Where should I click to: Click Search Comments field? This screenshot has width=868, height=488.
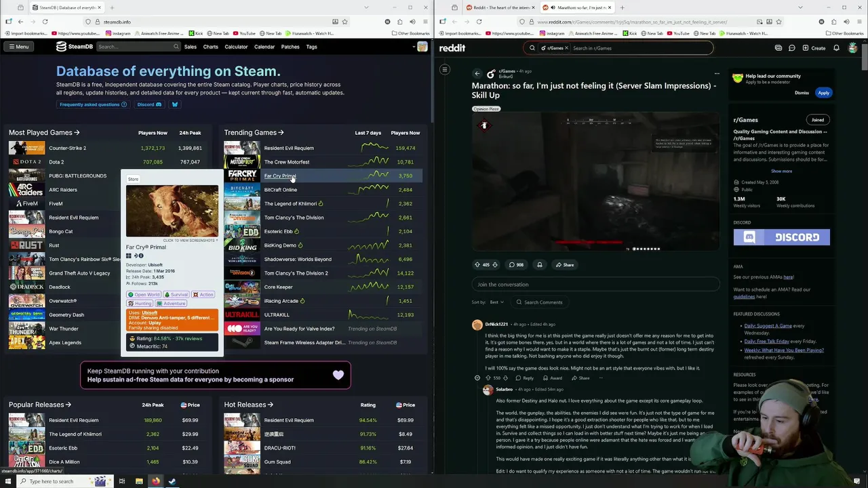coord(540,302)
